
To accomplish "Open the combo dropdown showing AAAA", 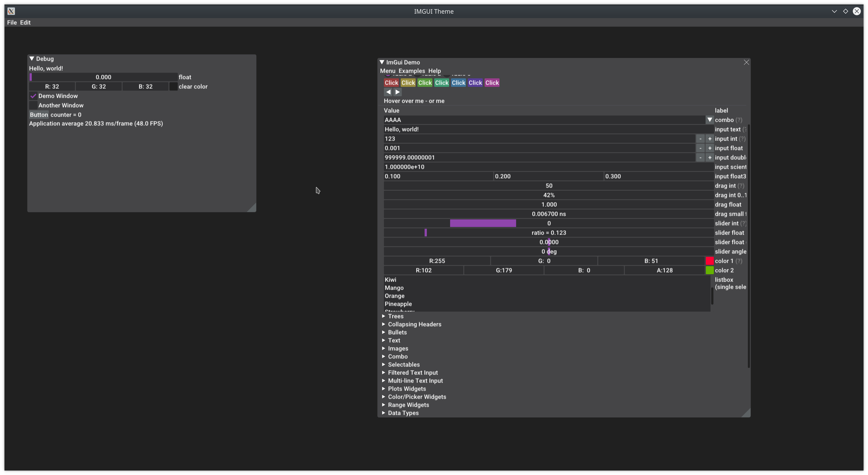I will [710, 120].
